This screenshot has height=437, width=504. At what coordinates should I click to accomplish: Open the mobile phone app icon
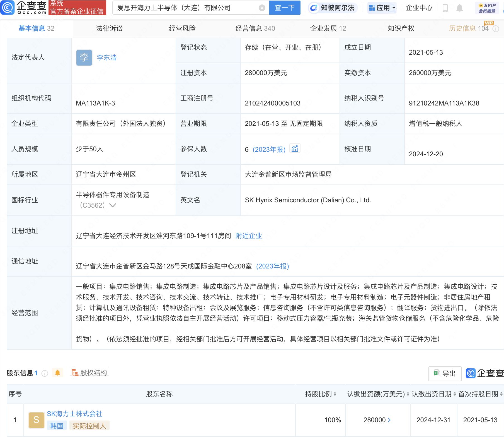tap(445, 8)
